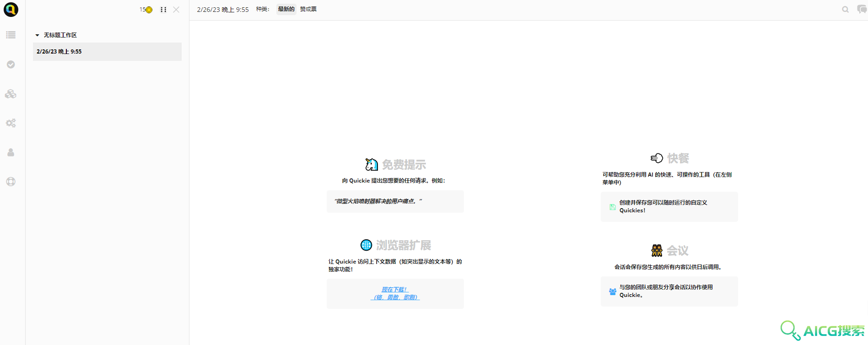This screenshot has height=345, width=868.
Task: Open the gears settings sidebar icon
Action: tap(11, 123)
